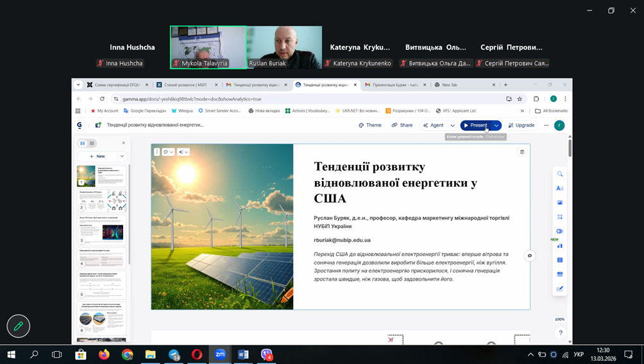Reload the browser page
The width and height of the screenshot is (644, 364).
(102, 99)
